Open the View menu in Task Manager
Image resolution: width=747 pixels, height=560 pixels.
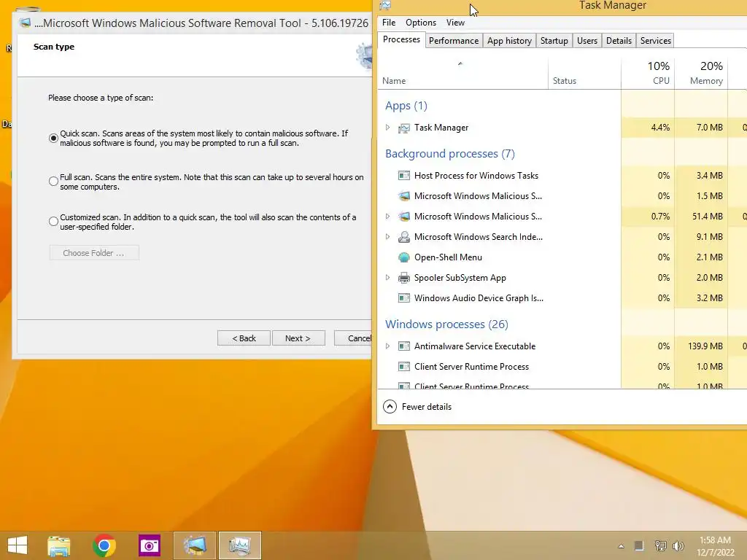(x=455, y=23)
